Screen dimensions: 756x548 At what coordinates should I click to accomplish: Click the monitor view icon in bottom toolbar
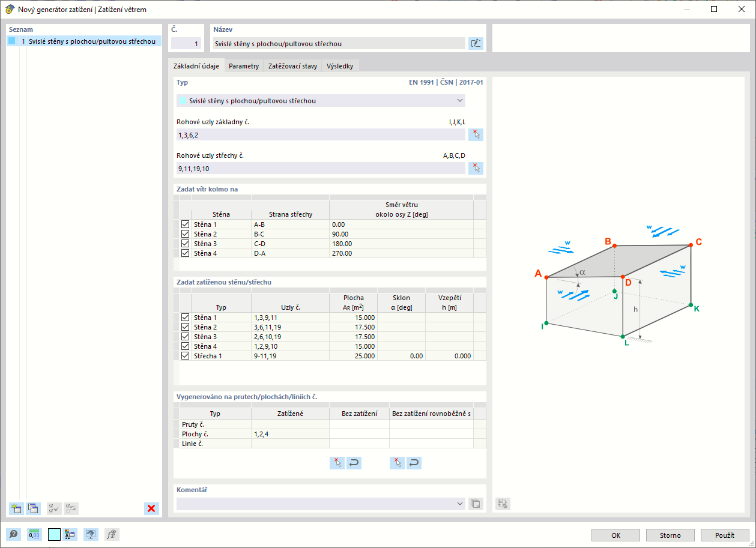[91, 534]
